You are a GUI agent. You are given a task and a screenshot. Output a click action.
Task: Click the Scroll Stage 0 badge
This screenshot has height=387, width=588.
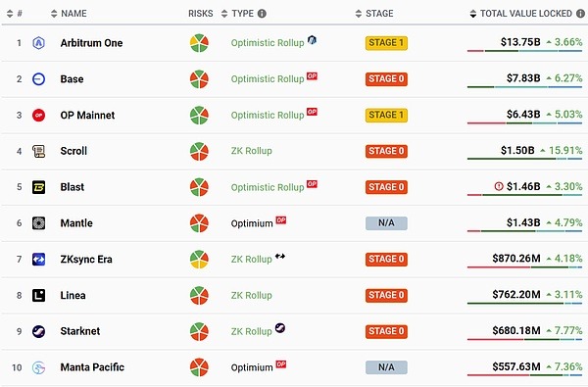tap(386, 151)
